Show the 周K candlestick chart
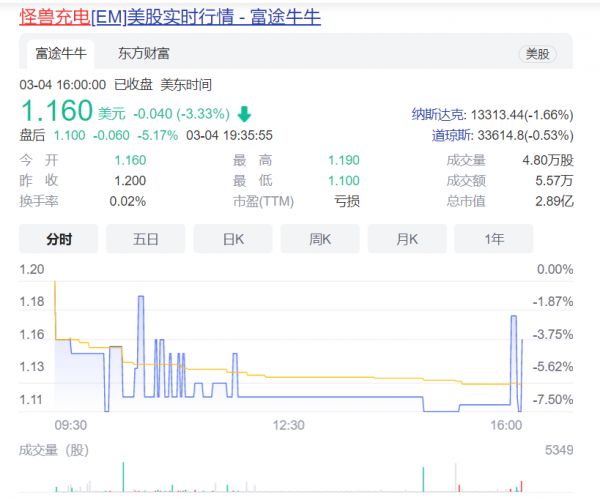 point(320,238)
